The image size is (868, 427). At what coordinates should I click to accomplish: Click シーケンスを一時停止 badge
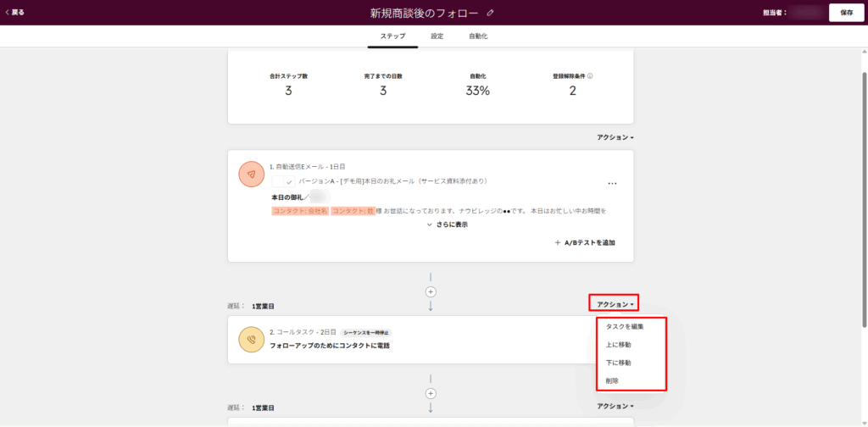366,332
